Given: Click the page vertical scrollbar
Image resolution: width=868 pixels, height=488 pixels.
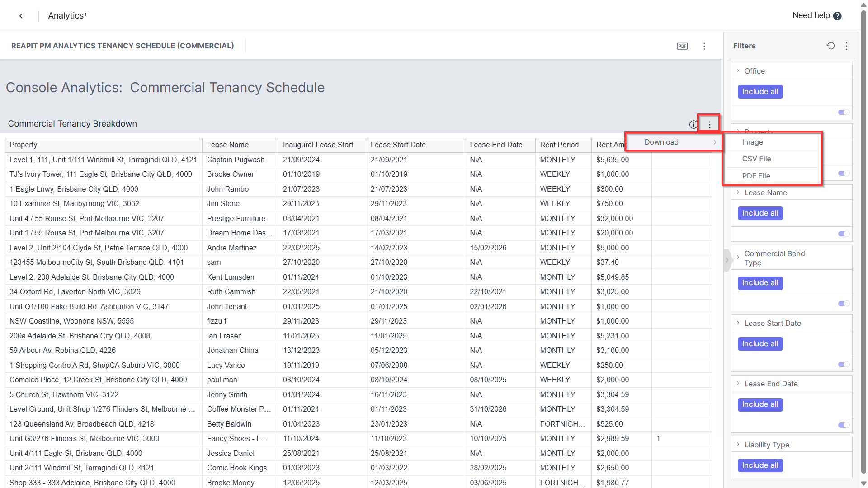Looking at the screenshot, I should [x=863, y=242].
